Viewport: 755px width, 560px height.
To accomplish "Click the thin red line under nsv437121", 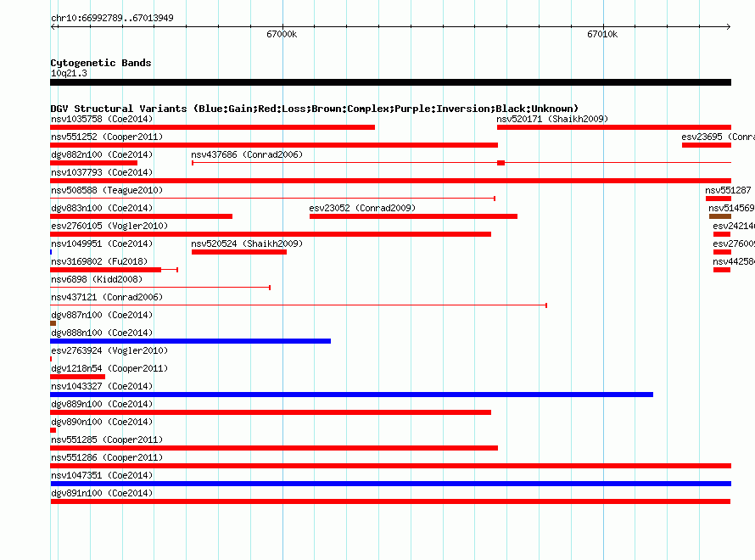I will pyautogui.click(x=299, y=305).
